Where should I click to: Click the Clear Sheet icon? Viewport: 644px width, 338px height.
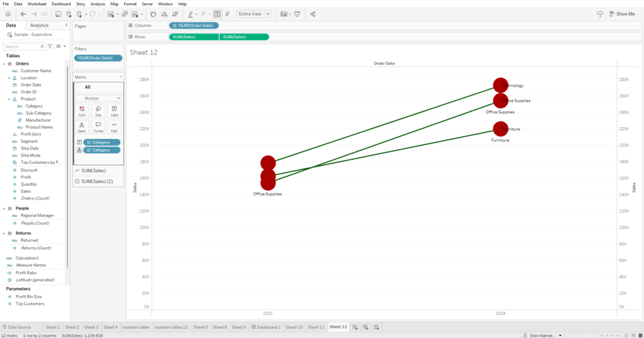(x=135, y=14)
